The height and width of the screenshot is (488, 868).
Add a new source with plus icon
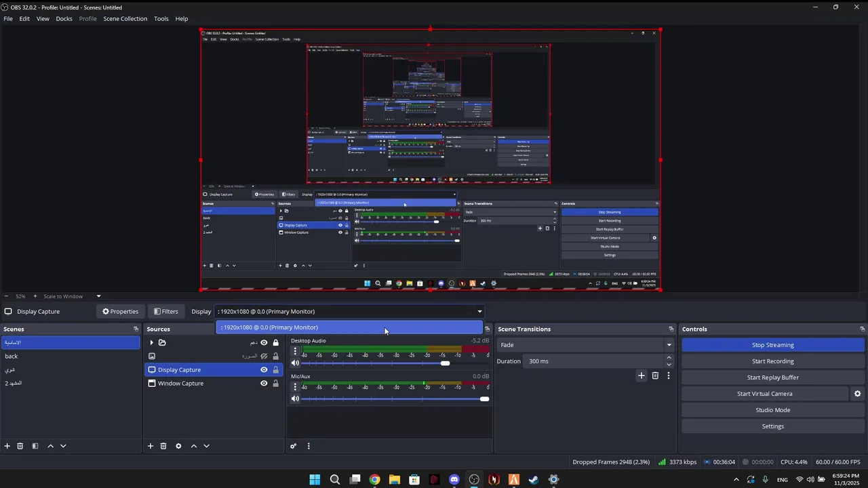151,446
